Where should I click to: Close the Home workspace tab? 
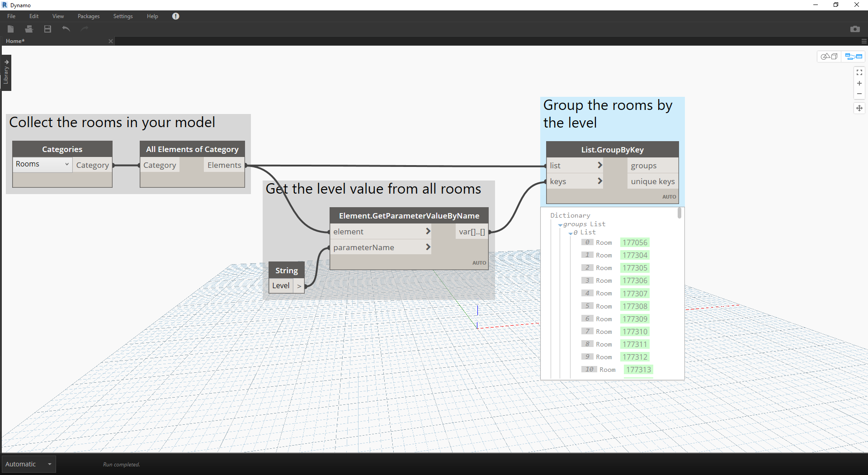[x=111, y=41]
